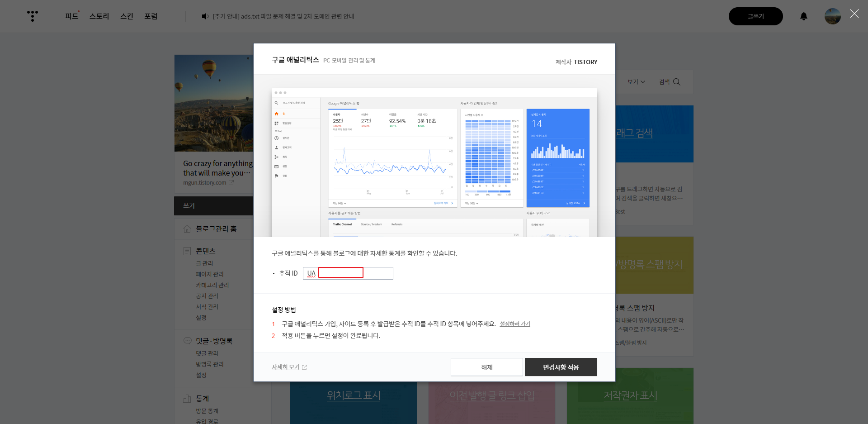868x424 pixels.
Task: Open the 저작권자 표시 plugin card
Action: coord(630,395)
